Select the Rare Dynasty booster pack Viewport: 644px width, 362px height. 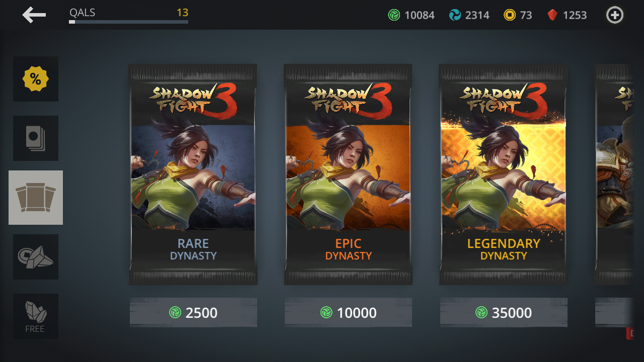[193, 174]
